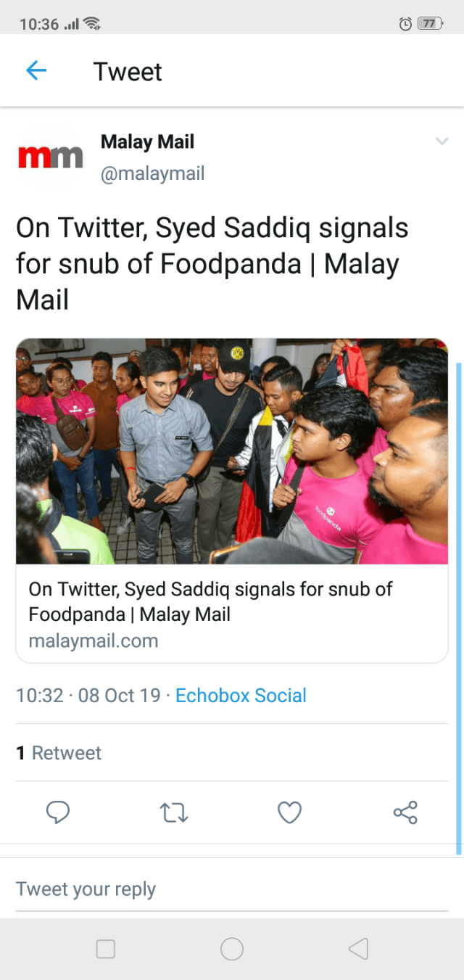The height and width of the screenshot is (980, 464).
Task: Open the Malay Mail profile avatar
Action: 50,157
